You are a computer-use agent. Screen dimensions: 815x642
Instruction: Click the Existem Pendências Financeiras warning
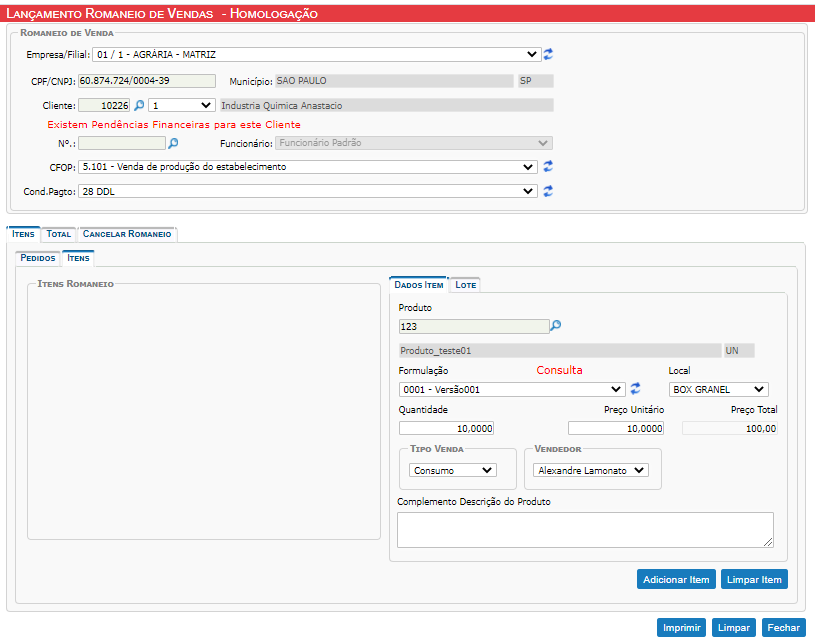[x=174, y=125]
